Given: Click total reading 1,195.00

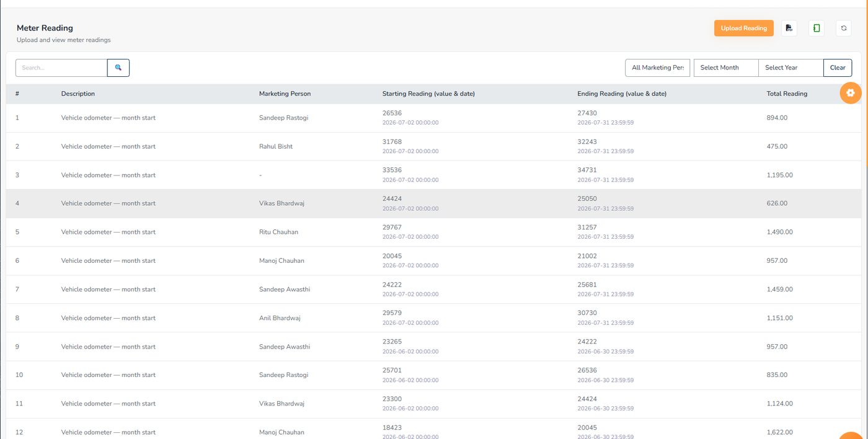Looking at the screenshot, I should [x=780, y=175].
